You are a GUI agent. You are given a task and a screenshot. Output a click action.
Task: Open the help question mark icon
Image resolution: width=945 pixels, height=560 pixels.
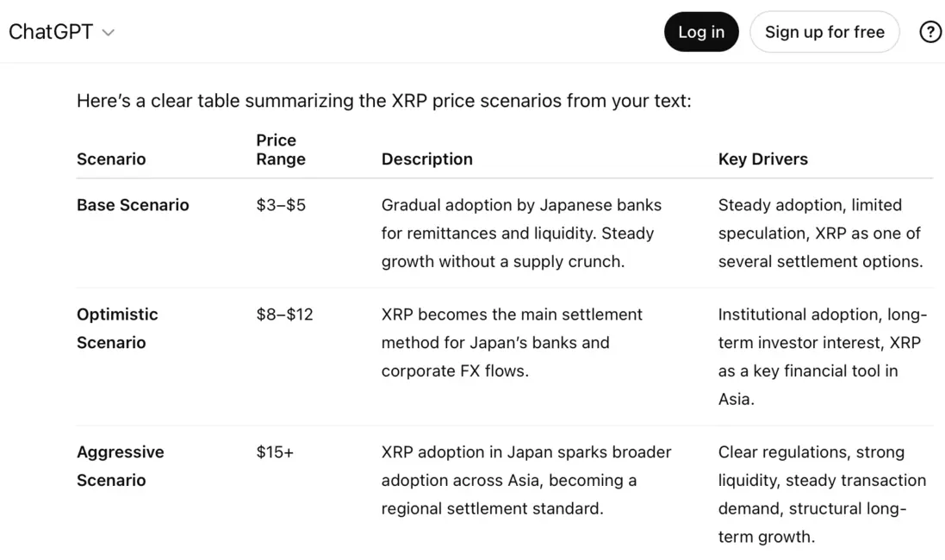pyautogui.click(x=930, y=32)
